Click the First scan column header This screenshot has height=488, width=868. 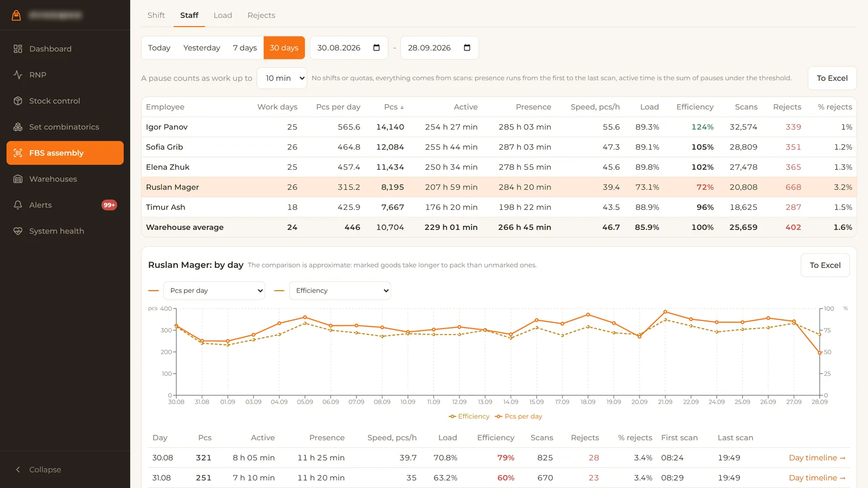coord(679,438)
